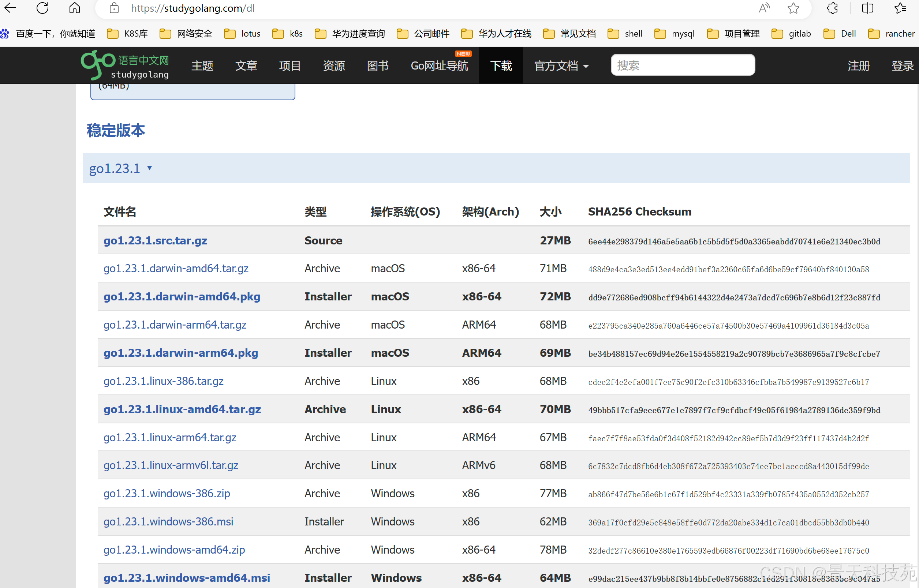Download go1.23.1.linux-amd64.tar.gz

click(x=182, y=409)
